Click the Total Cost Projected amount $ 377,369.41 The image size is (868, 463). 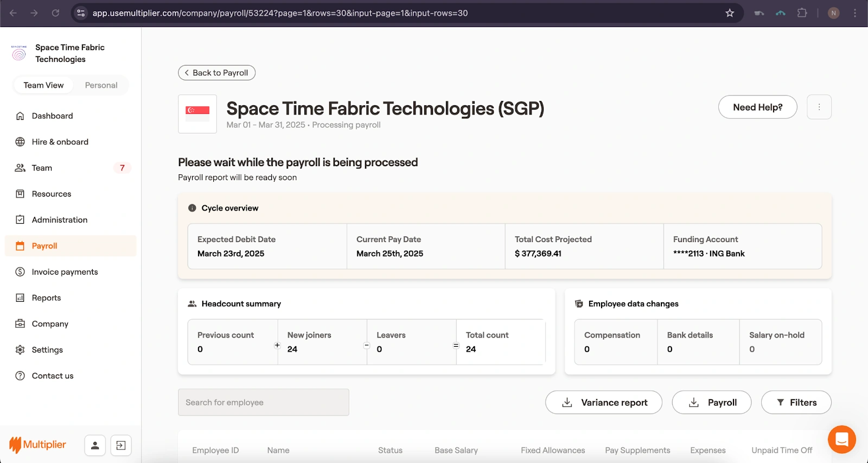click(x=538, y=253)
